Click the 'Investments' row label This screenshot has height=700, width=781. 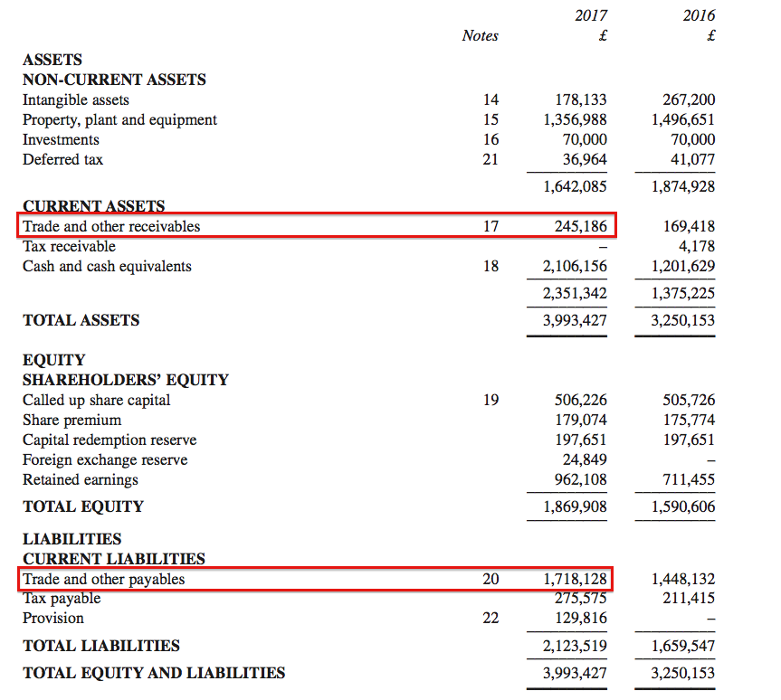[61, 140]
